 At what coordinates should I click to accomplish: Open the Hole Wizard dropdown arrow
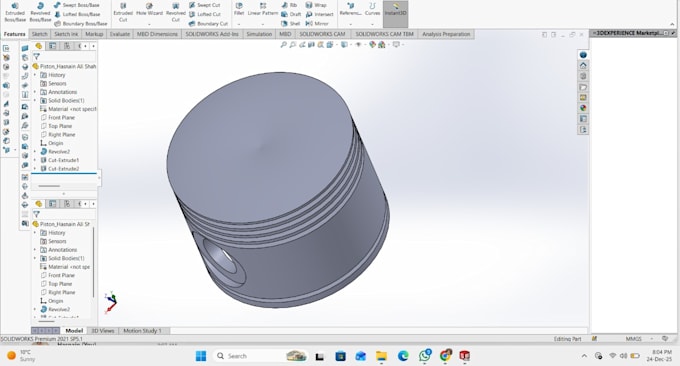149,24
